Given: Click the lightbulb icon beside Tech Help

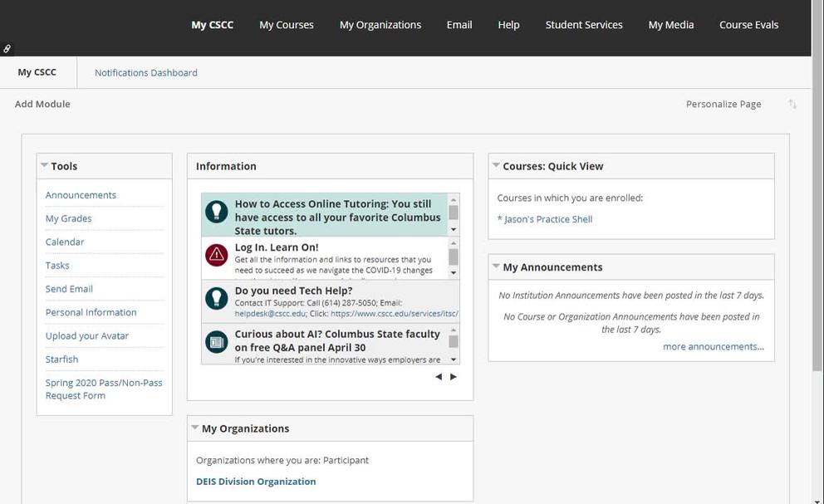Looking at the screenshot, I should click(217, 298).
